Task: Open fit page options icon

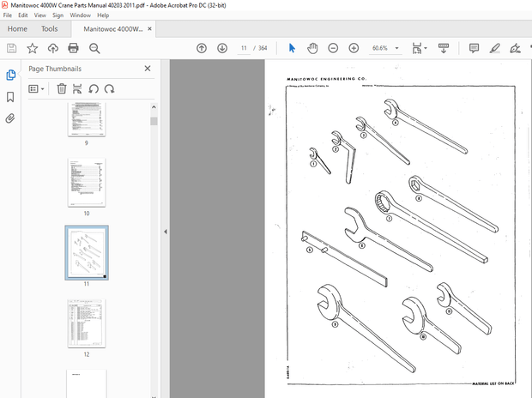Action: pyautogui.click(x=420, y=48)
